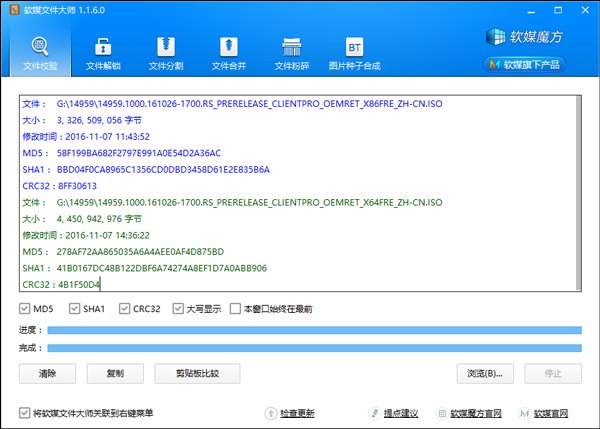Screen dimensions: 600x429
Task: Click the 清除 clear button
Action: click(47, 374)
